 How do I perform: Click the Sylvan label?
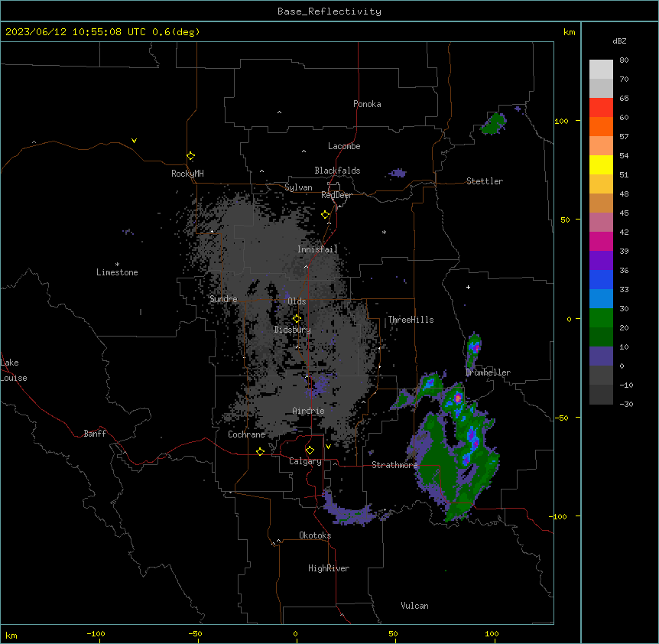(298, 187)
